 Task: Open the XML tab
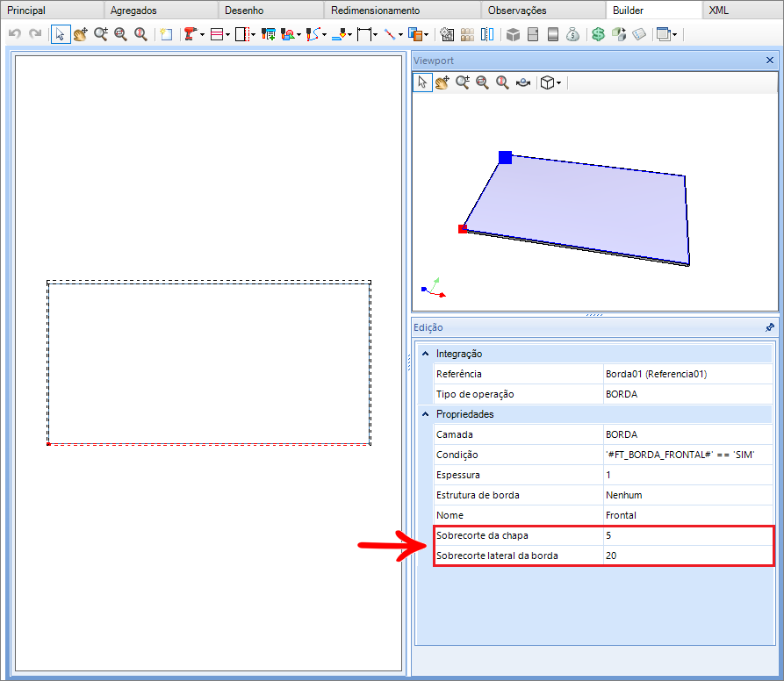718,11
